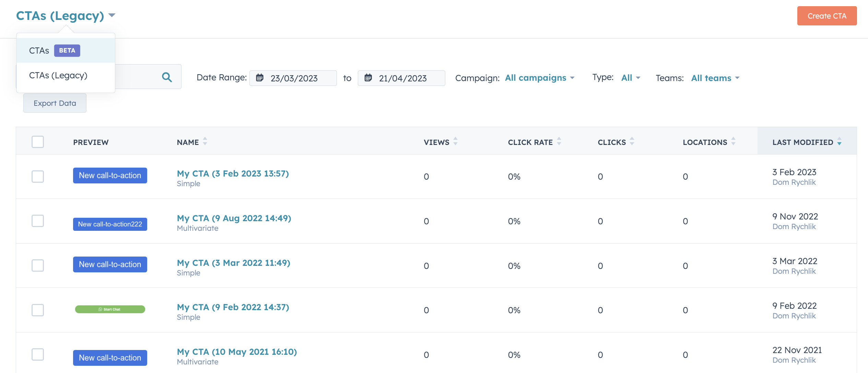Click Dom Rychlik under 9 Feb 2022
Screen dimensions: 868x373
click(x=794, y=316)
